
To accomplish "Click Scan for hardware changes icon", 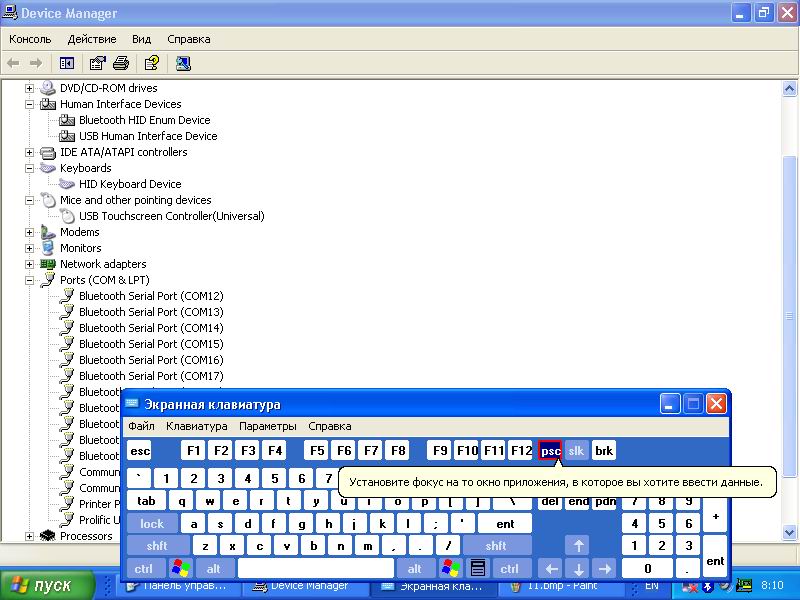I will (183, 63).
